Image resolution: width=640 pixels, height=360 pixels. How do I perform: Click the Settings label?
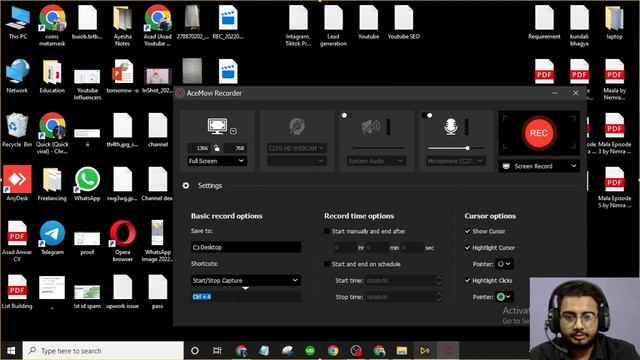210,185
